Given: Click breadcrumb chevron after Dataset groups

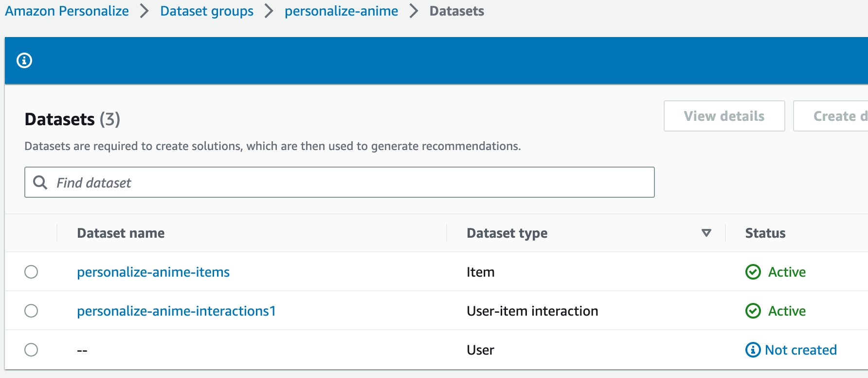Looking at the screenshot, I should click(269, 11).
